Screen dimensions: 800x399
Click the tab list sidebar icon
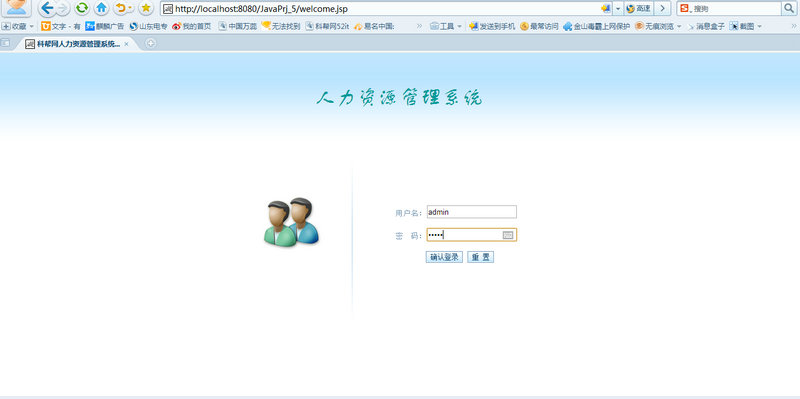coord(6,43)
